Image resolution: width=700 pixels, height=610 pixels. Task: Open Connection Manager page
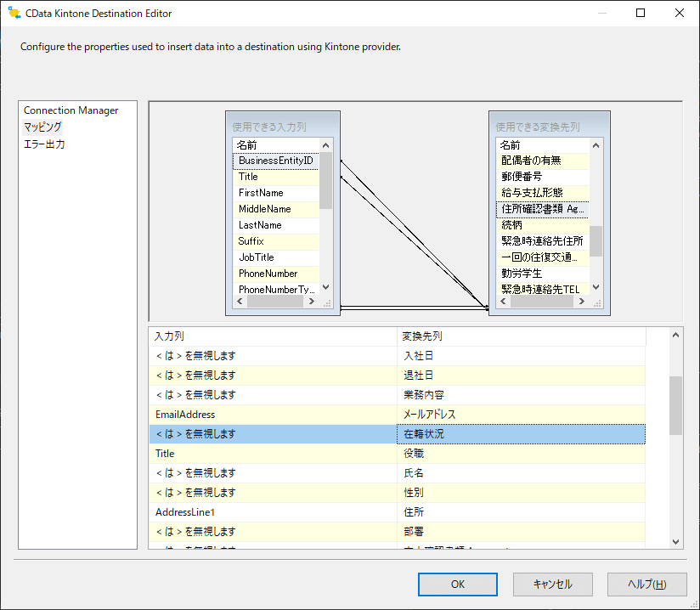click(x=71, y=110)
